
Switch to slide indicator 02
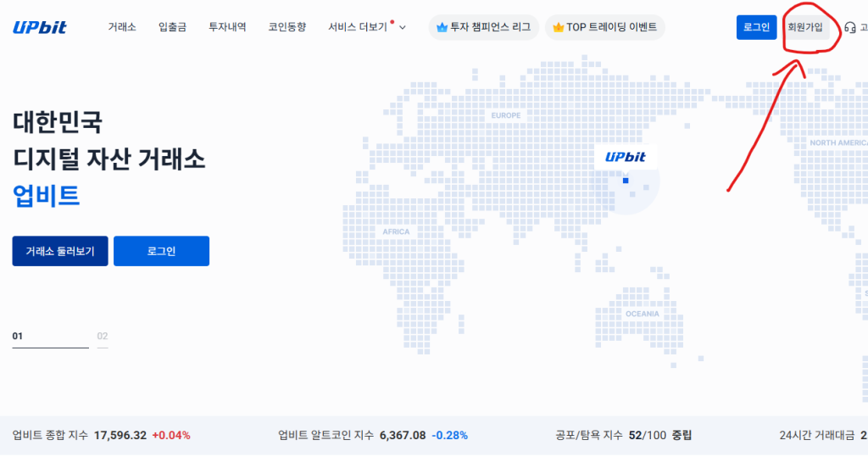coord(103,337)
